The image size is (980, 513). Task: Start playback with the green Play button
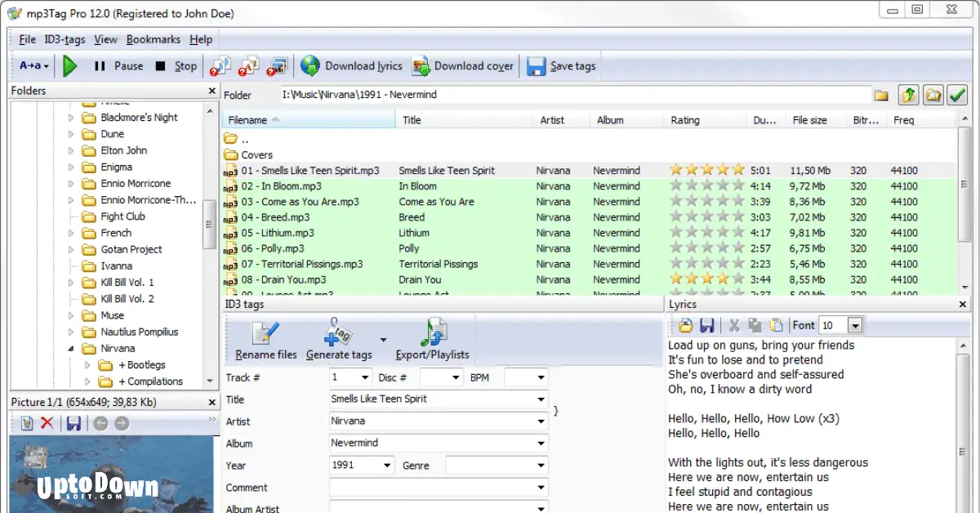point(69,66)
